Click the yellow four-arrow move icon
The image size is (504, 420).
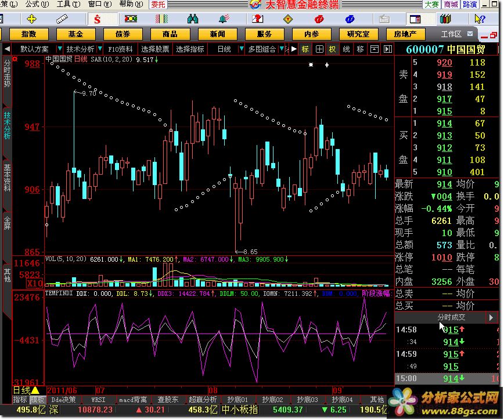tap(31, 19)
